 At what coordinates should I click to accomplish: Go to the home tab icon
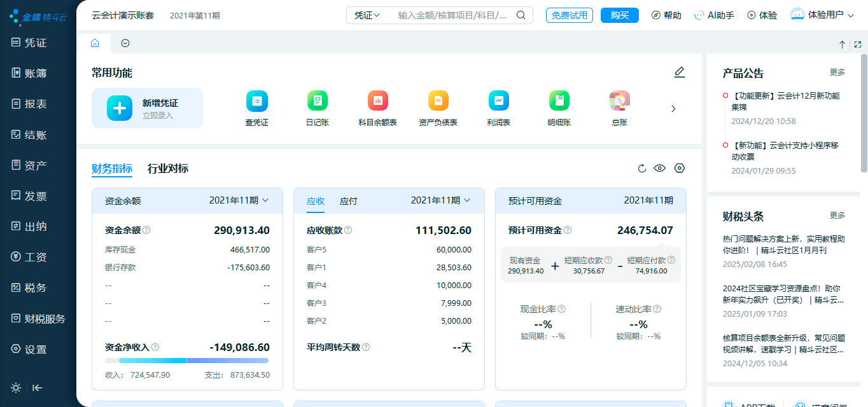pyautogui.click(x=95, y=43)
